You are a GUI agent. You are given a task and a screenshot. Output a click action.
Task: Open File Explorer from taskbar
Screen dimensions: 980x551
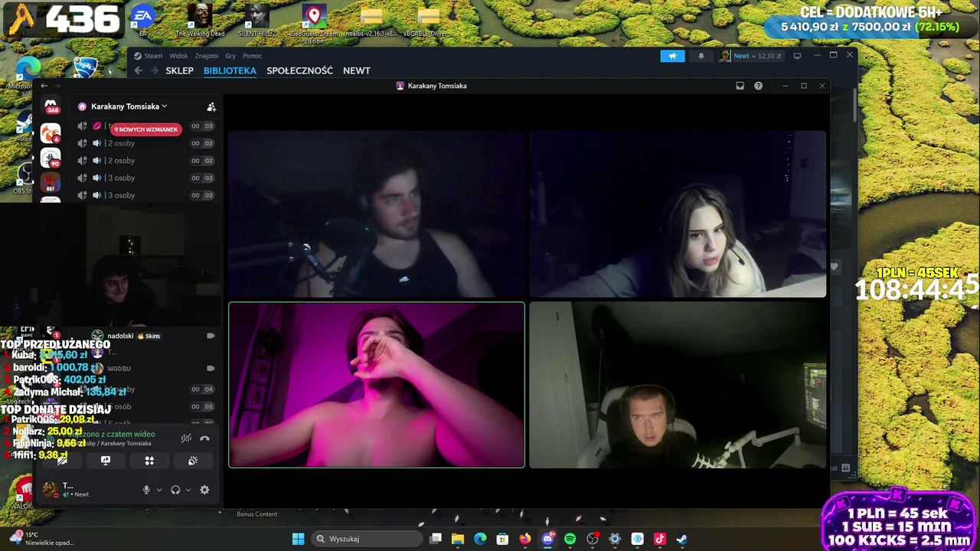458,539
